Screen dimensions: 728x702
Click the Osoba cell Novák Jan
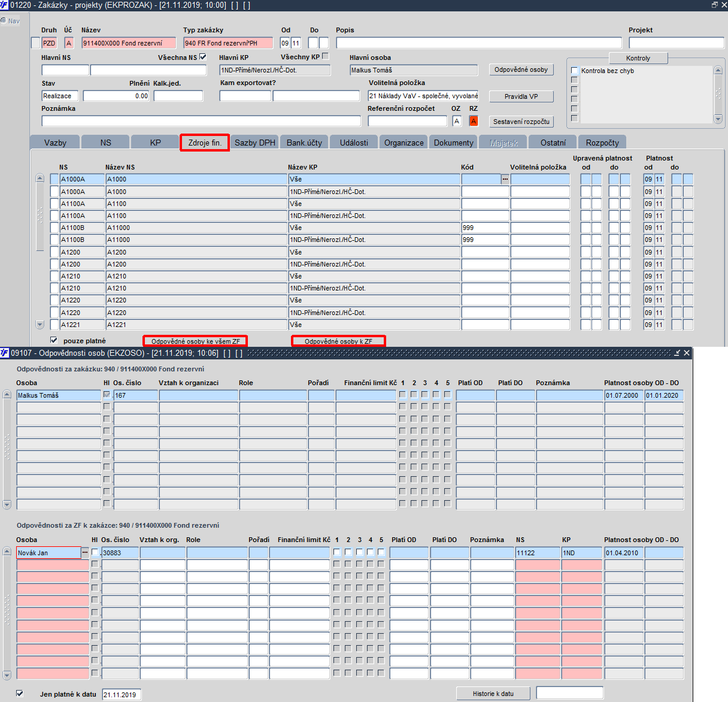48,553
